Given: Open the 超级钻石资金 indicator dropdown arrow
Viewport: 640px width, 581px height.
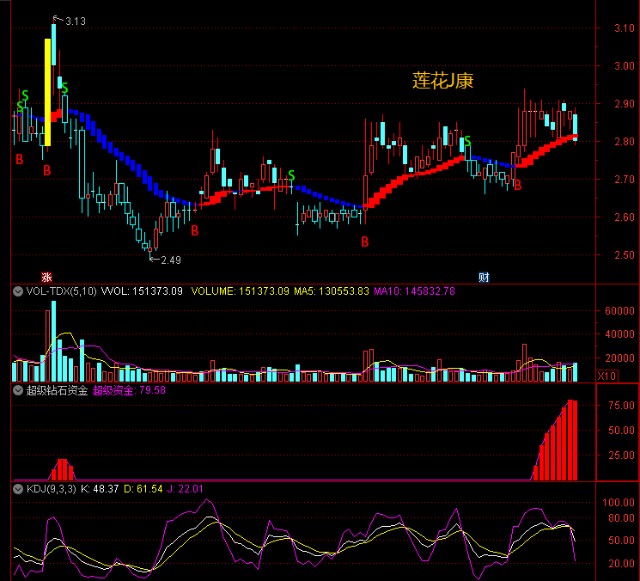Looking at the screenshot, I should [18, 390].
